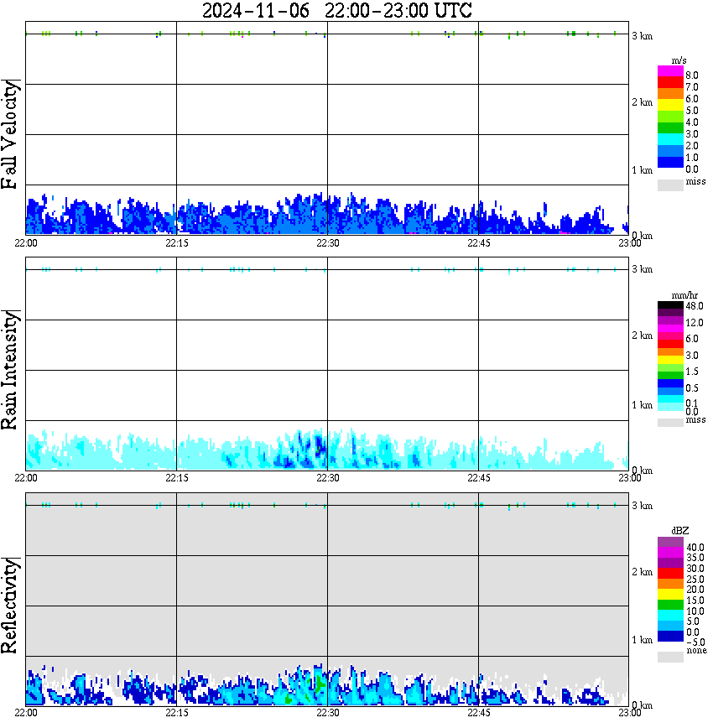This screenshot has width=713, height=728.
Task: Click 22:00 tick under Rain Intensity panel
Action: (25, 478)
